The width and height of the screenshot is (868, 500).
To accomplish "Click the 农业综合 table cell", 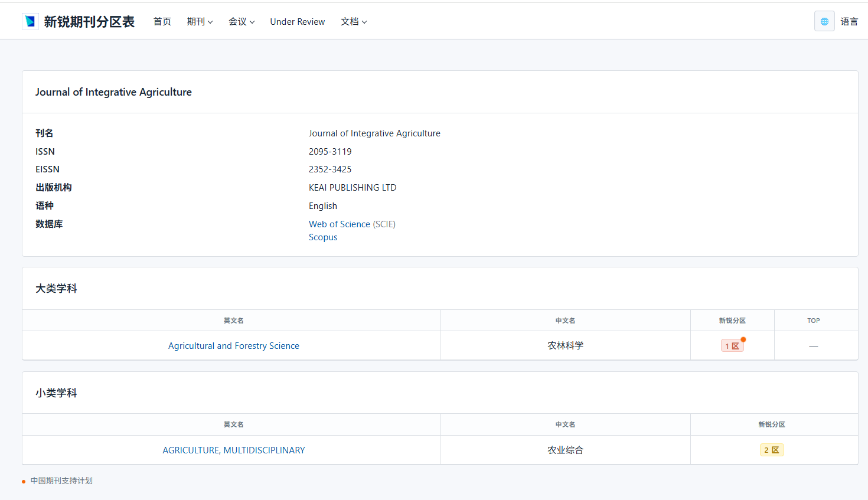I will (565, 450).
